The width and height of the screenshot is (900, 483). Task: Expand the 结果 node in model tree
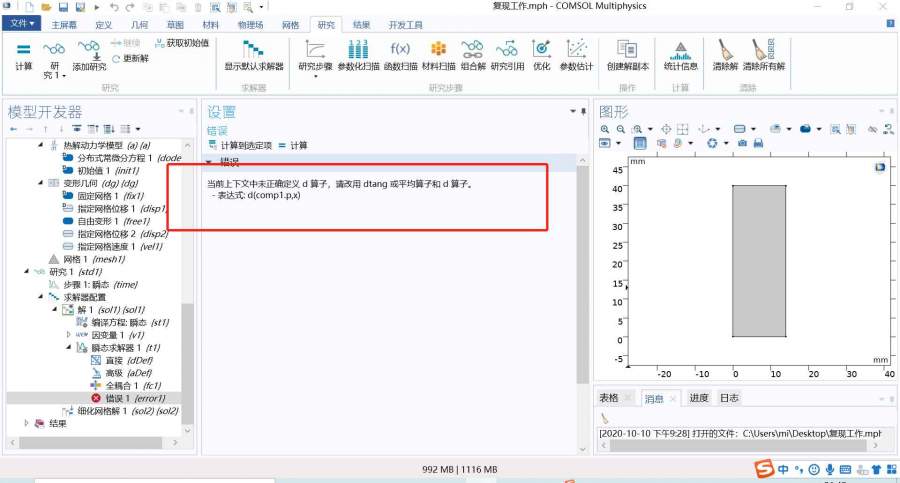point(27,423)
